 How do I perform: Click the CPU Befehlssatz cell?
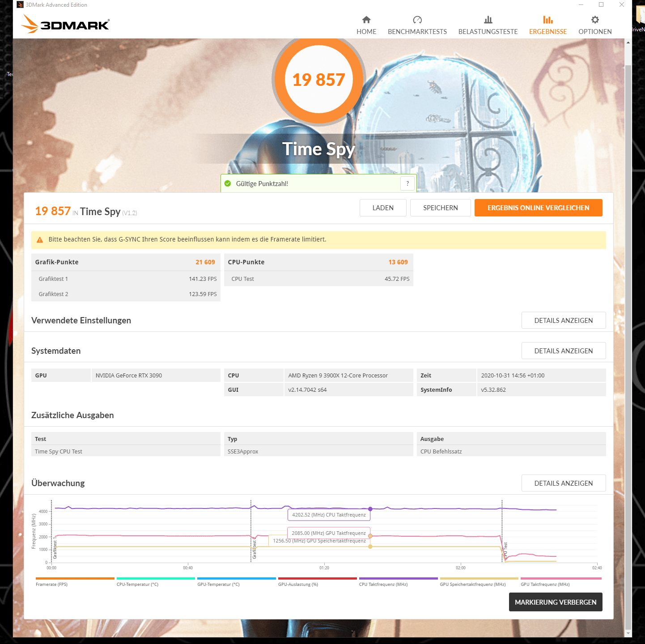(x=511, y=451)
